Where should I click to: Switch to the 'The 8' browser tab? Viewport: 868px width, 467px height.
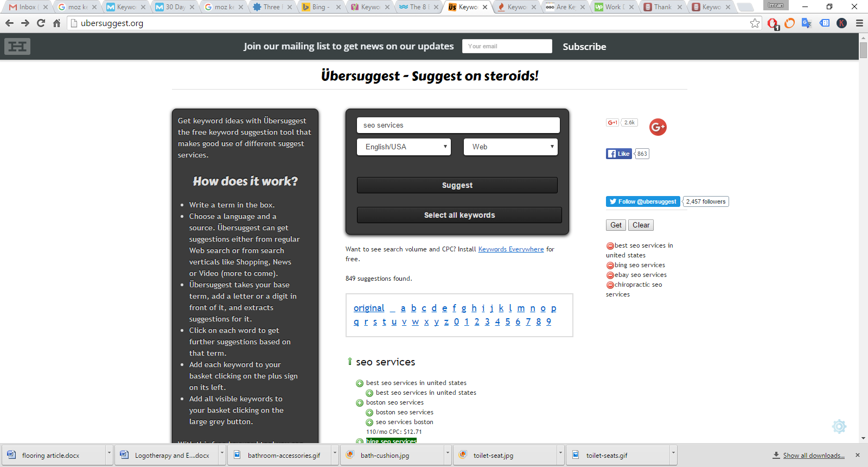pos(418,7)
